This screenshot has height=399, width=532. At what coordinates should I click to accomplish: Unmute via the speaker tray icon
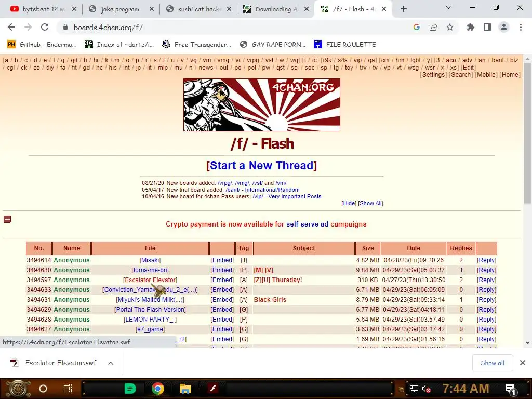[x=426, y=389]
